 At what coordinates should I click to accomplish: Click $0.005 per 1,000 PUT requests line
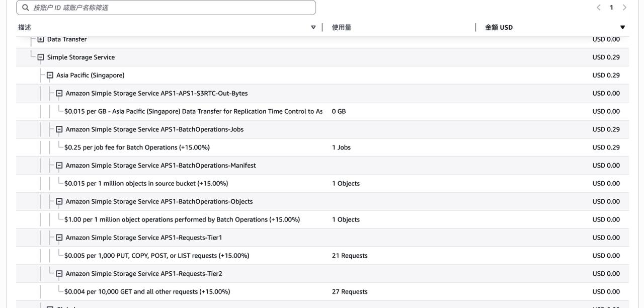pyautogui.click(x=156, y=256)
